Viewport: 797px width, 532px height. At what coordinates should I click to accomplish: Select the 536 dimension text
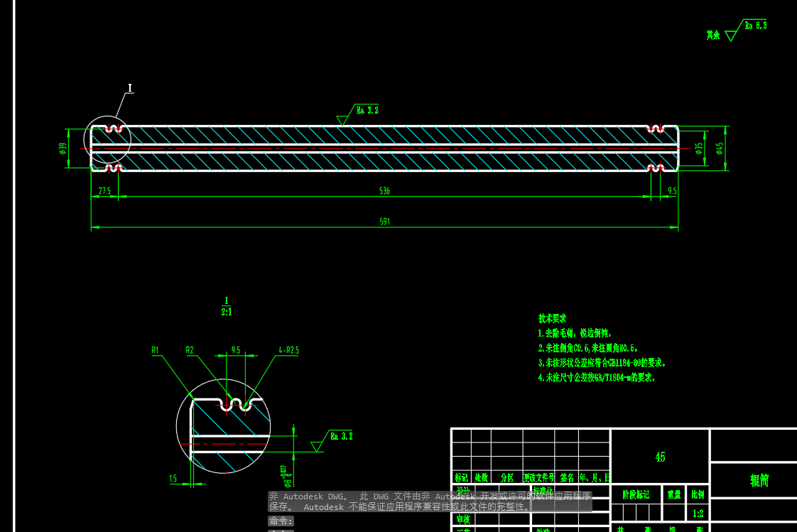click(x=384, y=191)
